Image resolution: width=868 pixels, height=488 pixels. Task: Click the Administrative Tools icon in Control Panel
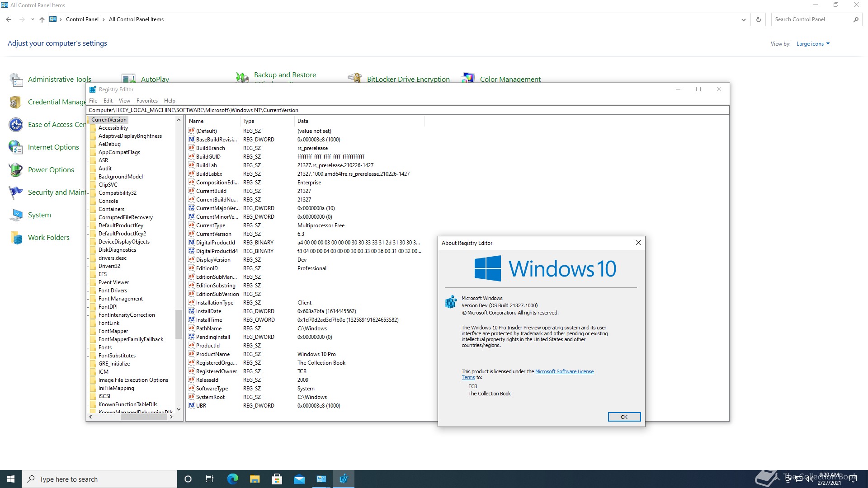16,80
